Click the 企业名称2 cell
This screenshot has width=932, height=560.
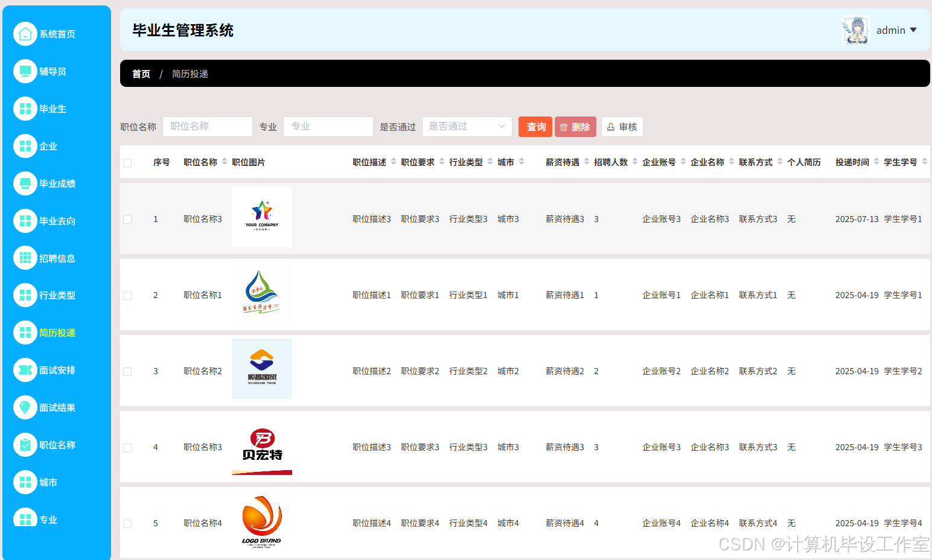pos(710,371)
